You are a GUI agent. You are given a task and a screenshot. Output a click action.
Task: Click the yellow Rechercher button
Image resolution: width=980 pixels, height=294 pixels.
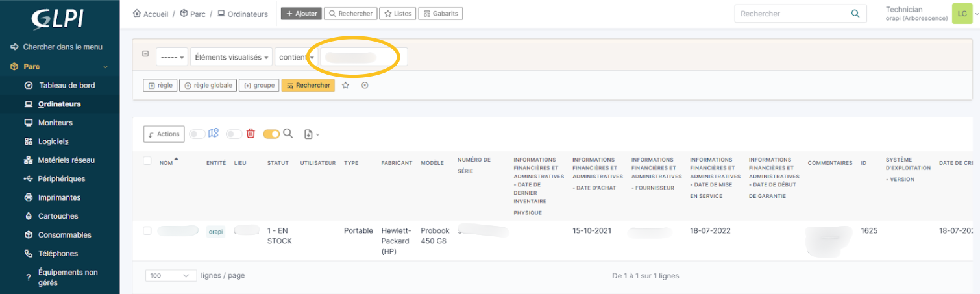tap(308, 85)
